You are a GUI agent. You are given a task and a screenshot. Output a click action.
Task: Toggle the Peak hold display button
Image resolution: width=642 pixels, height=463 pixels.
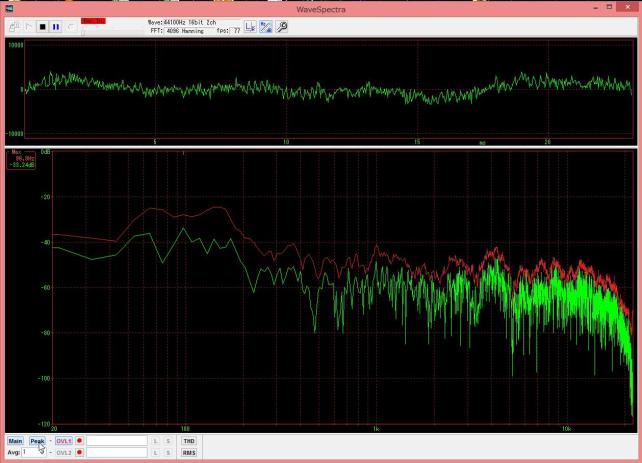coord(37,440)
